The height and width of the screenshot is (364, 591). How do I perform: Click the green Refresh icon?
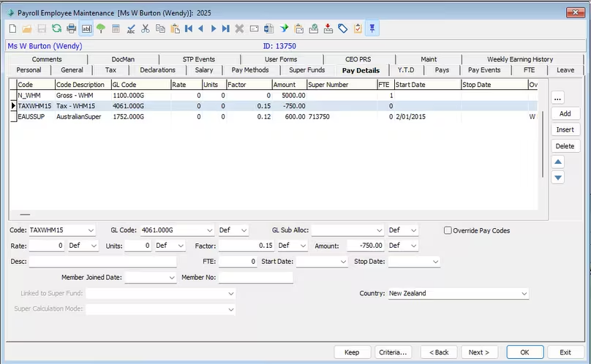coord(56,29)
